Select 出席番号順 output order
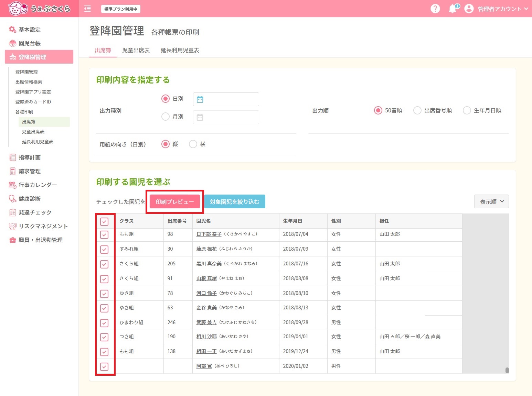This screenshot has height=396, width=532. pyautogui.click(x=417, y=110)
